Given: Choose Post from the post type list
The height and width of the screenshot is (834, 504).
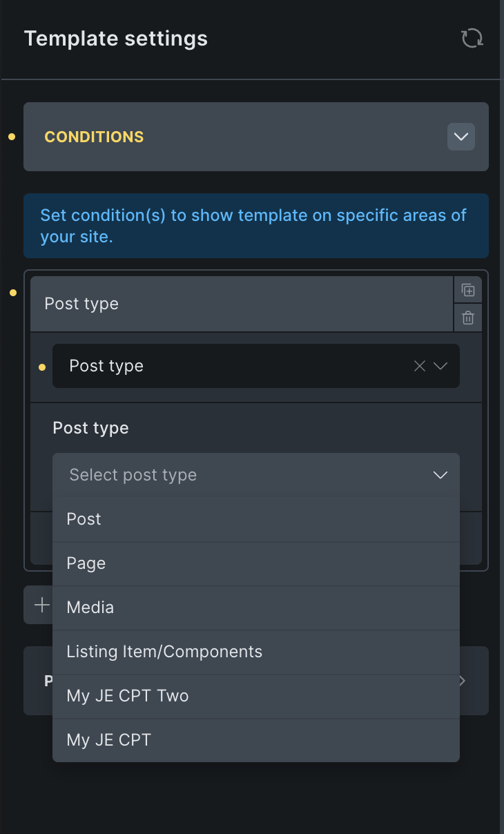Looking at the screenshot, I should pos(84,519).
